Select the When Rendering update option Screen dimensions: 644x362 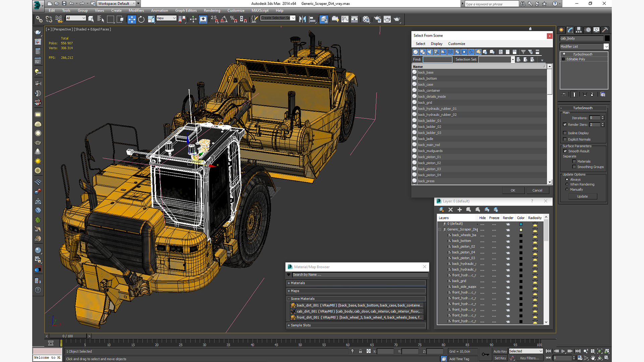pyautogui.click(x=567, y=184)
